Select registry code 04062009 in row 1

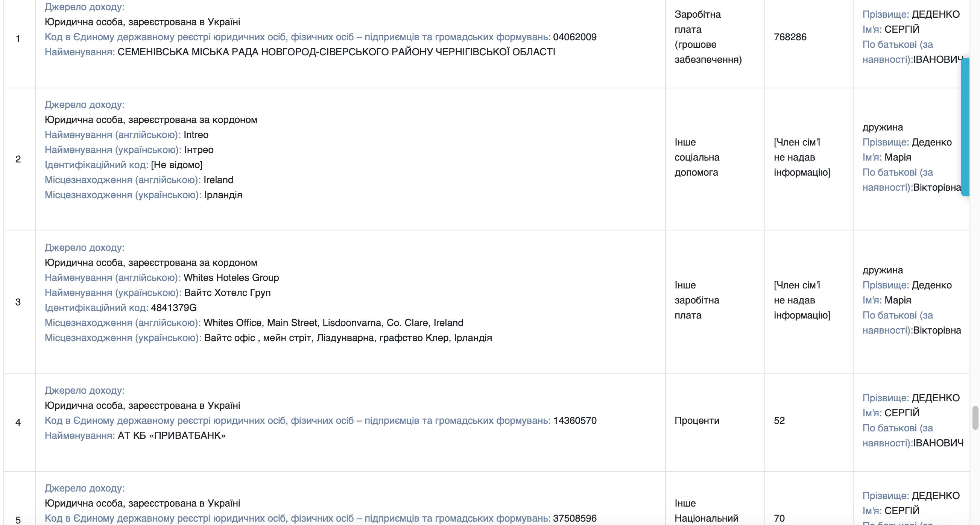[x=574, y=37]
